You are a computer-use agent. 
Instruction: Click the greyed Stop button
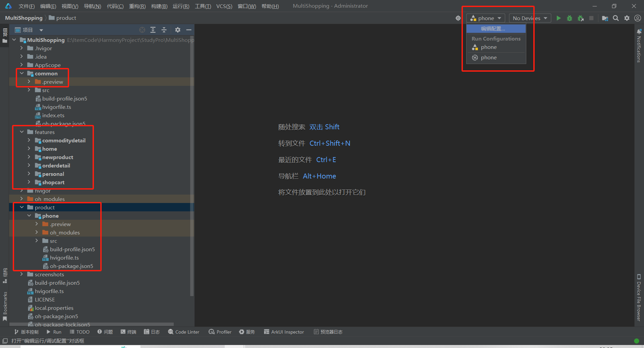point(591,18)
